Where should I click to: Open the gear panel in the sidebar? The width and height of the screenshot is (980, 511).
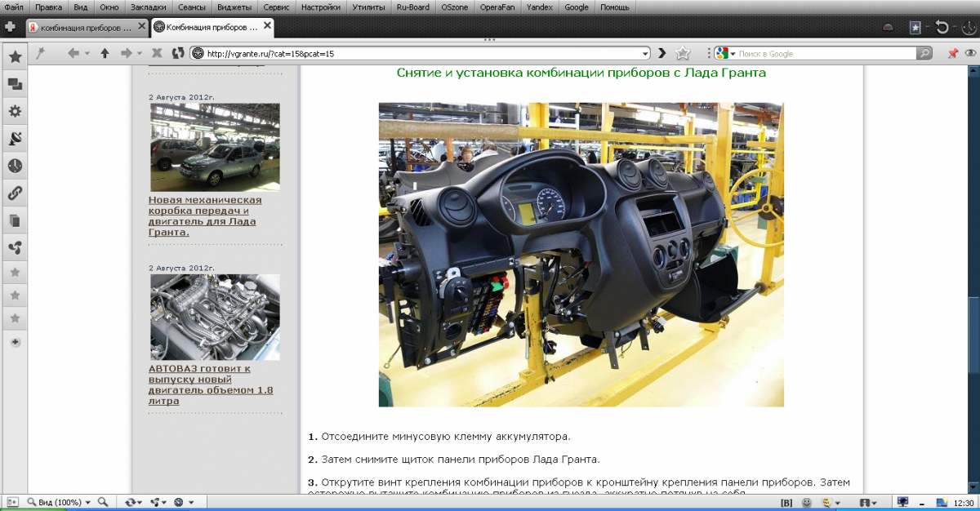coord(15,112)
